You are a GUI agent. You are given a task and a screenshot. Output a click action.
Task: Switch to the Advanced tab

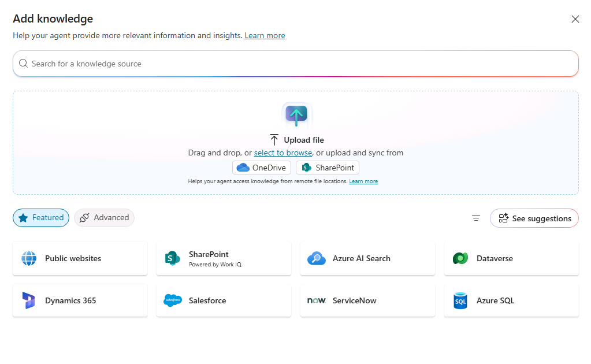click(104, 218)
